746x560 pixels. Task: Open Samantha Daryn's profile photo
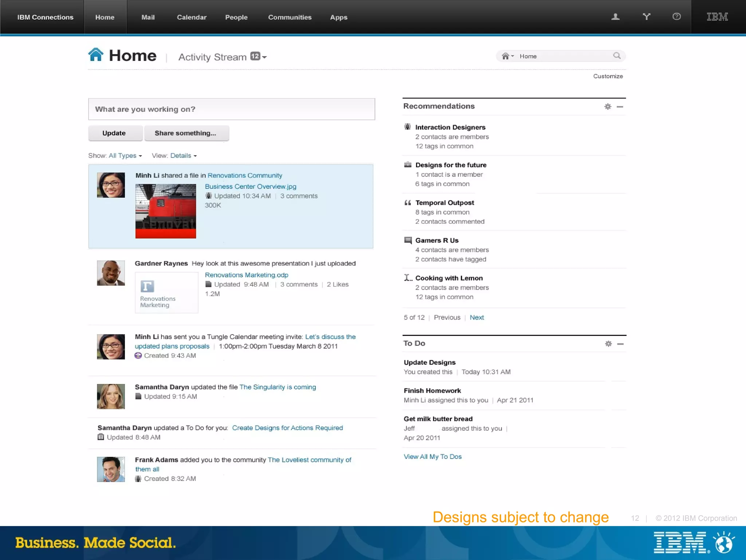tap(111, 396)
